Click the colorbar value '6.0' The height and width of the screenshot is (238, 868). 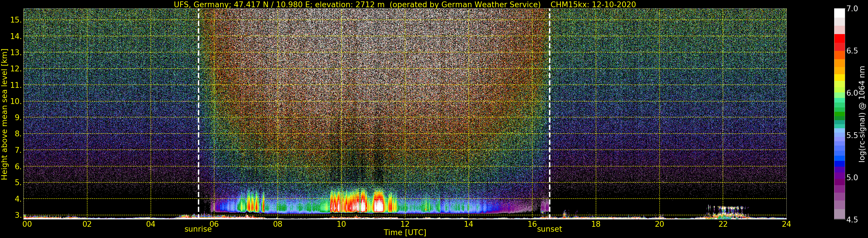tap(852, 93)
